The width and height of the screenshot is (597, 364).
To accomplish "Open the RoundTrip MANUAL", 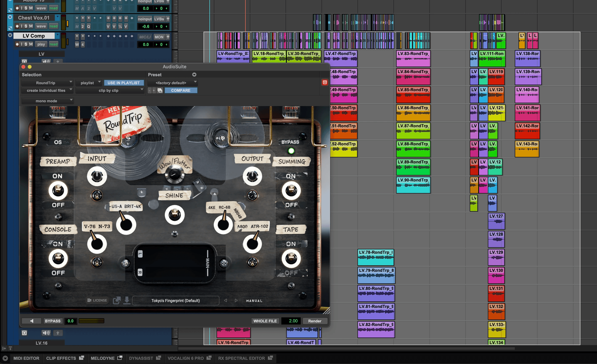I will click(254, 301).
